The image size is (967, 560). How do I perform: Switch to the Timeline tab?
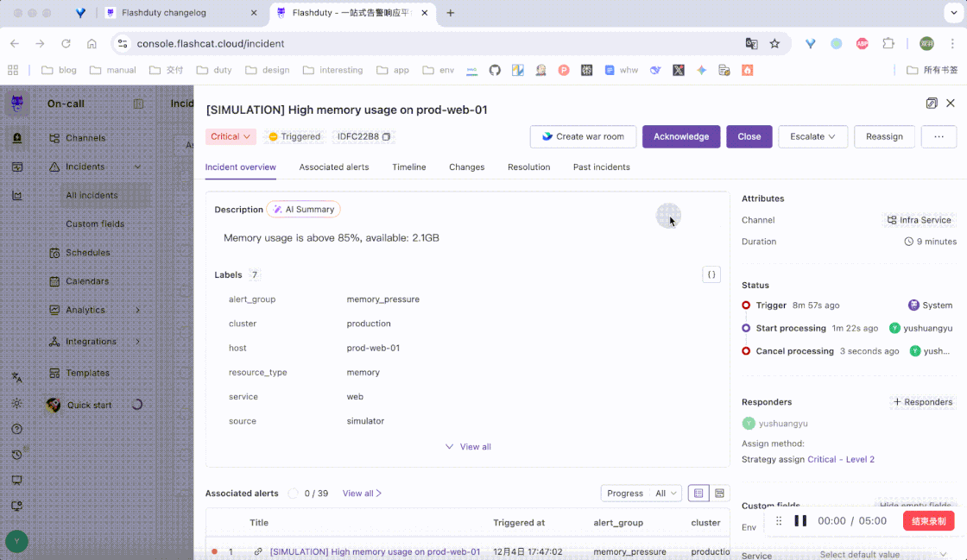point(408,167)
